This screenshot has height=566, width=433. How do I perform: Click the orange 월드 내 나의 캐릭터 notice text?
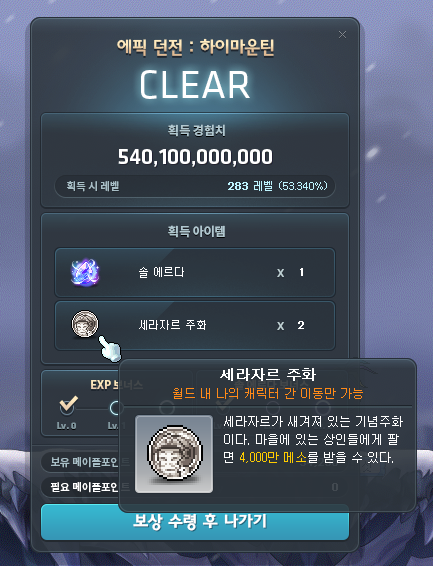(x=268, y=393)
